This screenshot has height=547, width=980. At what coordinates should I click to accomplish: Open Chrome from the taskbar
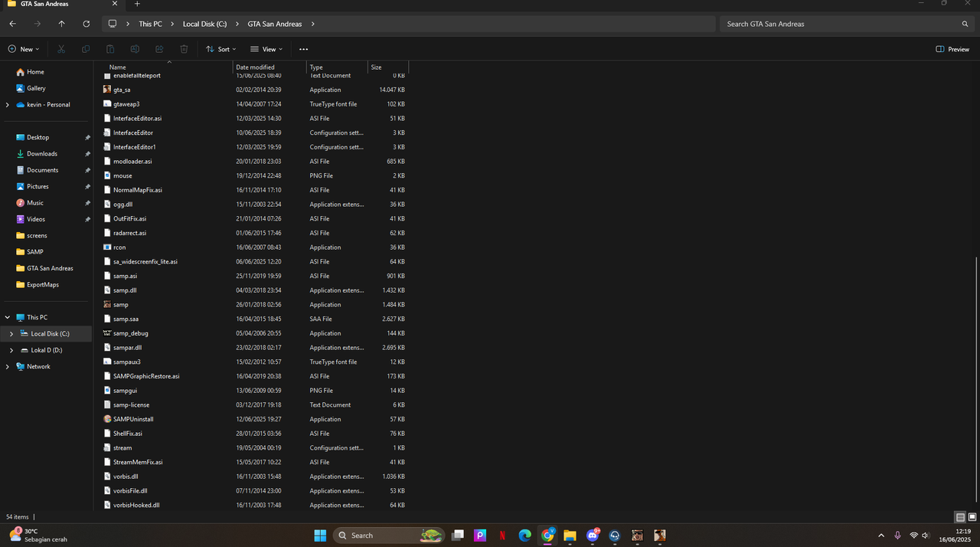547,536
